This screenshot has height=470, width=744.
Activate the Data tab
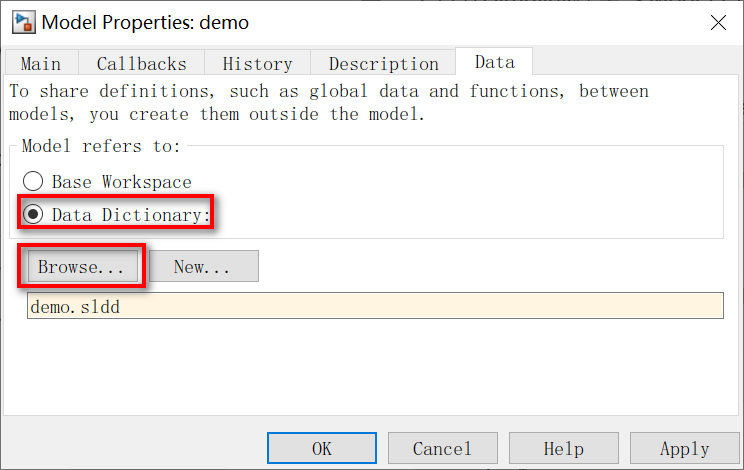[494, 62]
